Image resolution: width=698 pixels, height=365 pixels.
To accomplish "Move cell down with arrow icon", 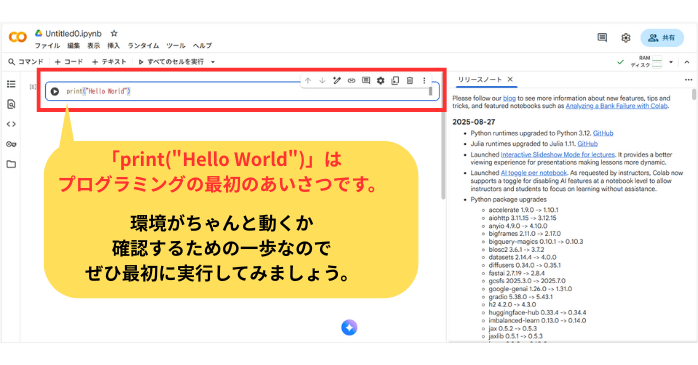I will [x=322, y=81].
